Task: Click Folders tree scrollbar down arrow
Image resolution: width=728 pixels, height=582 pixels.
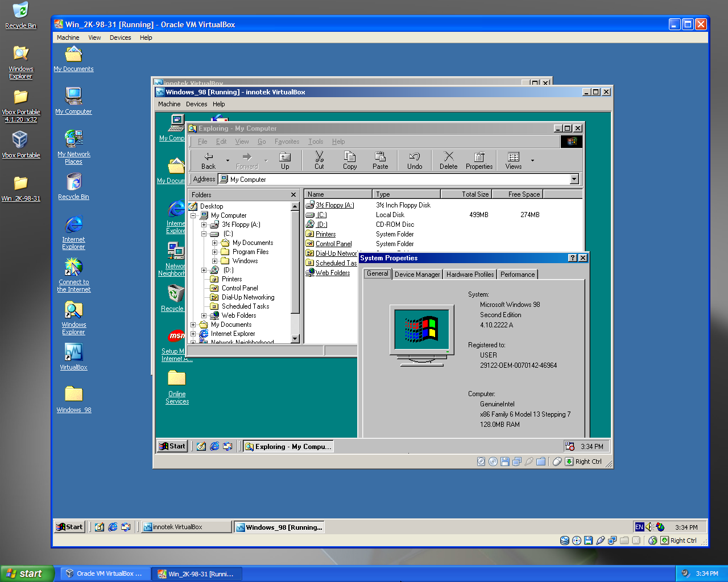Action: click(x=295, y=339)
